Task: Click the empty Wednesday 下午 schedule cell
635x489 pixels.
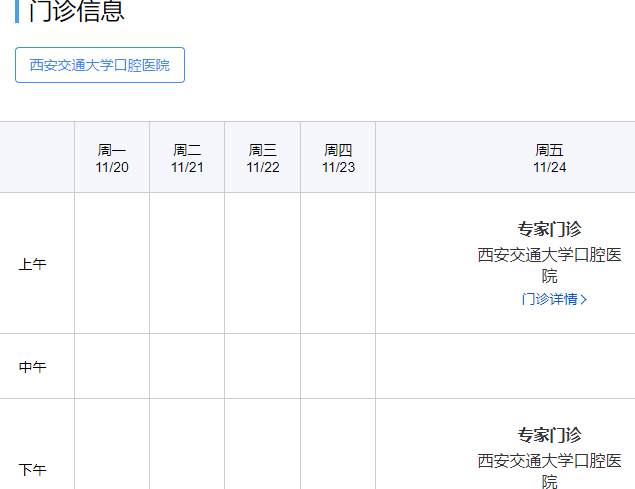Action: (x=263, y=445)
